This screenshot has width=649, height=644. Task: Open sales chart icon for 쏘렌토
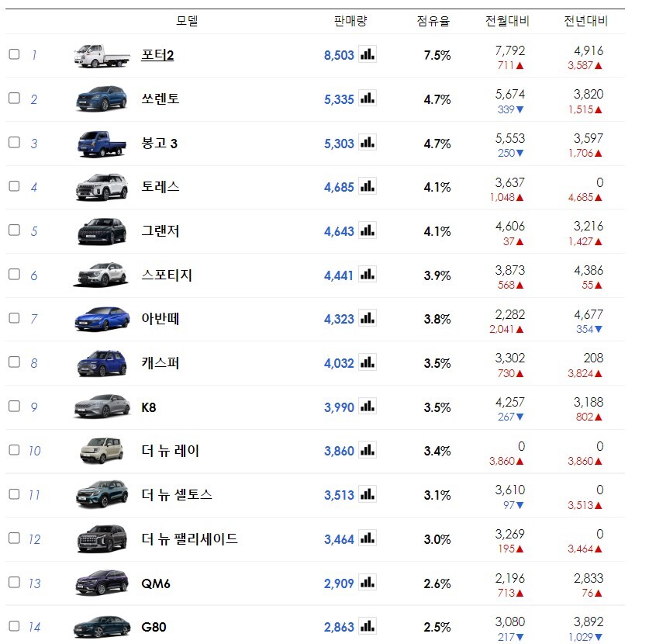click(367, 99)
